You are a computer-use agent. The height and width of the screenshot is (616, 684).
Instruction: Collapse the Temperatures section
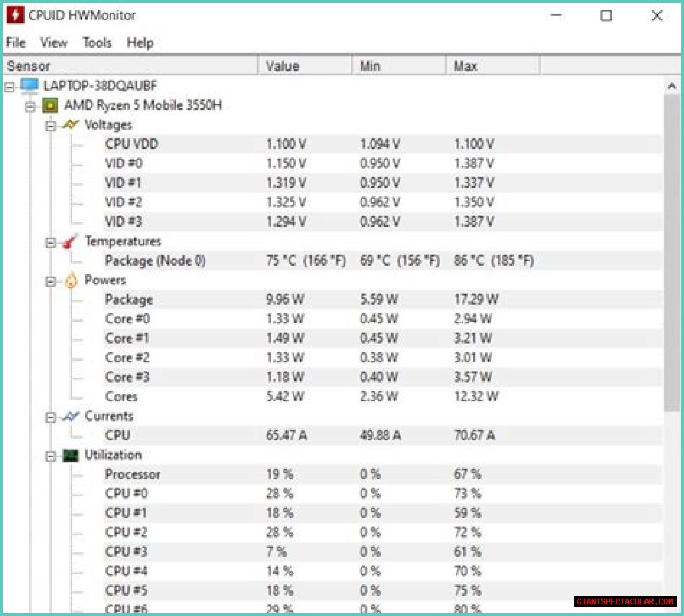(51, 243)
